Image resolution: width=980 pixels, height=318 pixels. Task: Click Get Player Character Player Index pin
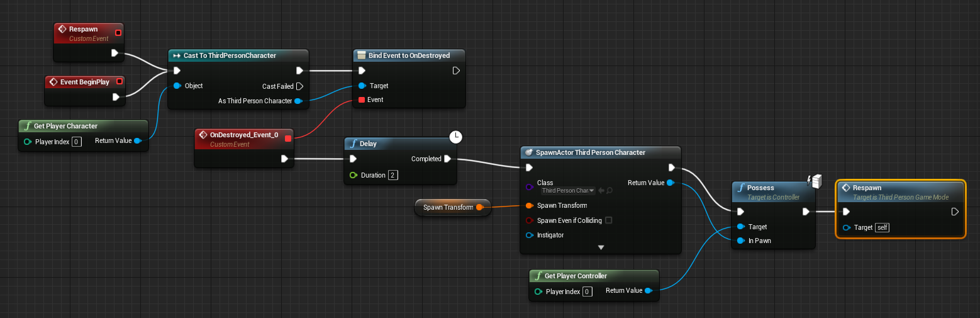28,142
